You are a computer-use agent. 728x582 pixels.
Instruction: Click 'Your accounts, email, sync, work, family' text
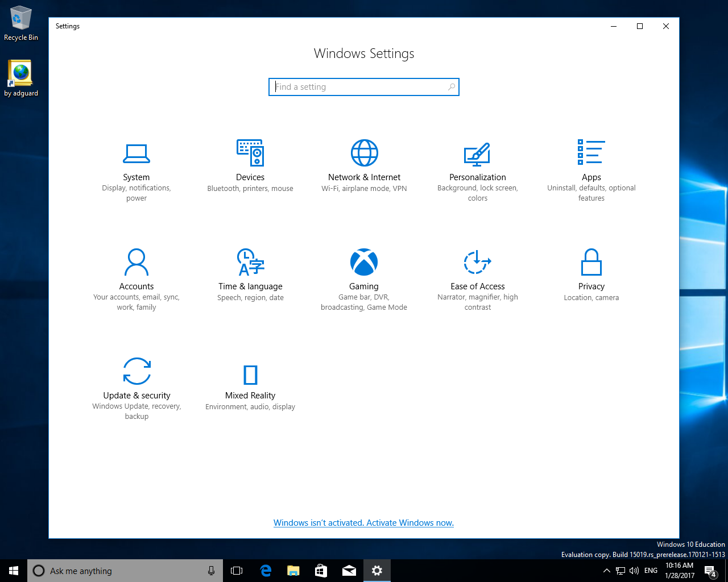click(x=136, y=302)
